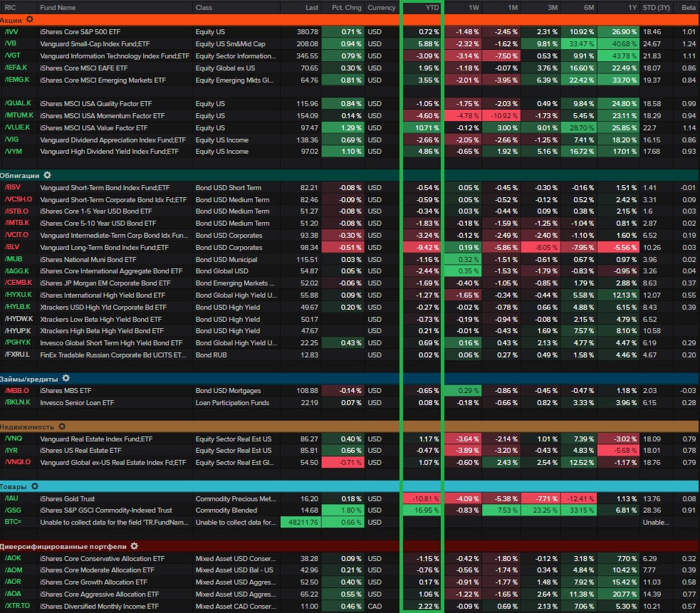Open settings gear next to Займы/кредиты section

pyautogui.click(x=66, y=379)
